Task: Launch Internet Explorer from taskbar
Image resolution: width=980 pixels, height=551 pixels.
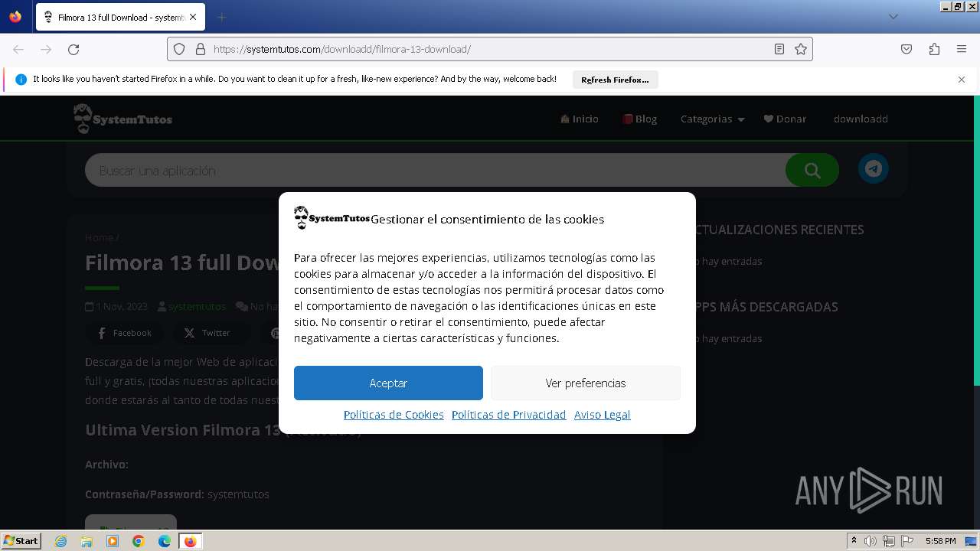Action: pos(61,541)
